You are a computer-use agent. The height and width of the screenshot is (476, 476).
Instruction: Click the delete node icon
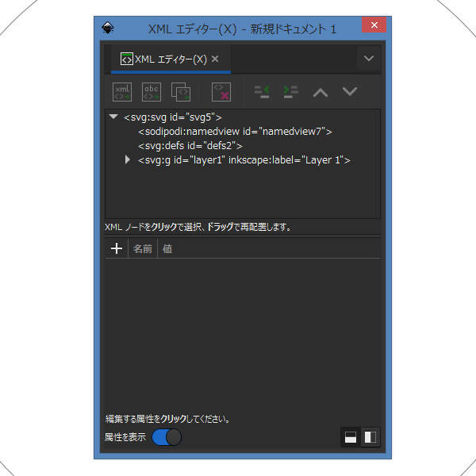tap(221, 92)
